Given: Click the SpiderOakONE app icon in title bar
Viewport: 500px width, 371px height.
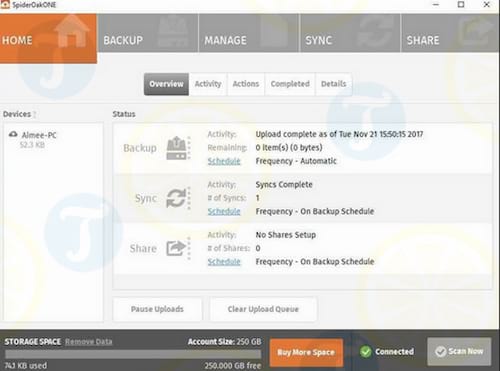Looking at the screenshot, I should click(5, 5).
